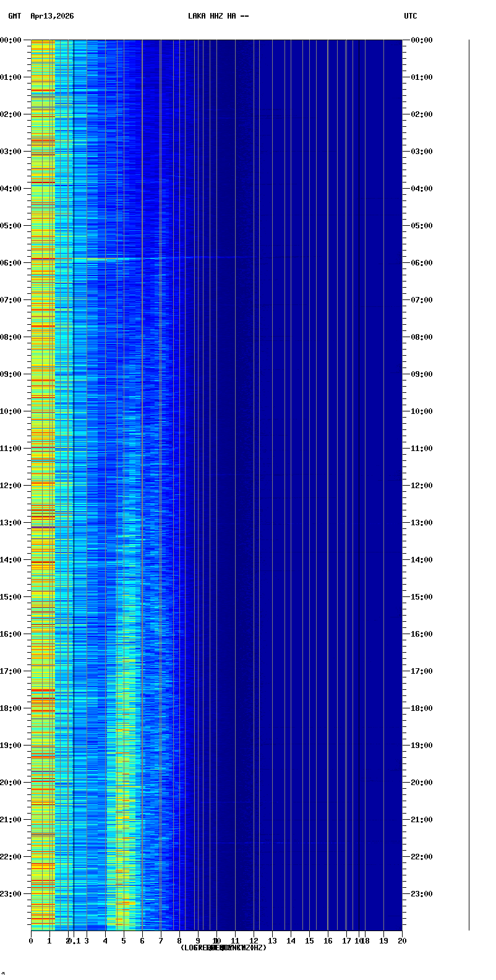The height and width of the screenshot is (980, 496).
Task: Click the 20 Hz frequency axis label
Action: (x=402, y=941)
